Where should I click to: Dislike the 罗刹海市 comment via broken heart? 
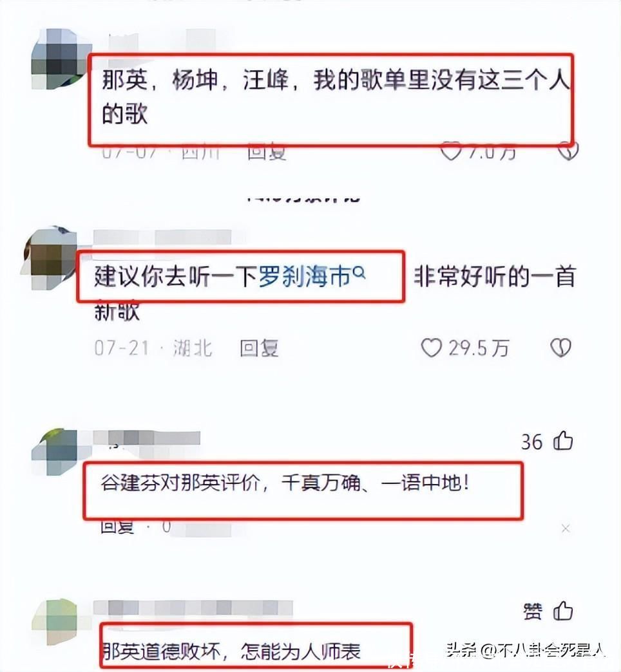pyautogui.click(x=560, y=348)
